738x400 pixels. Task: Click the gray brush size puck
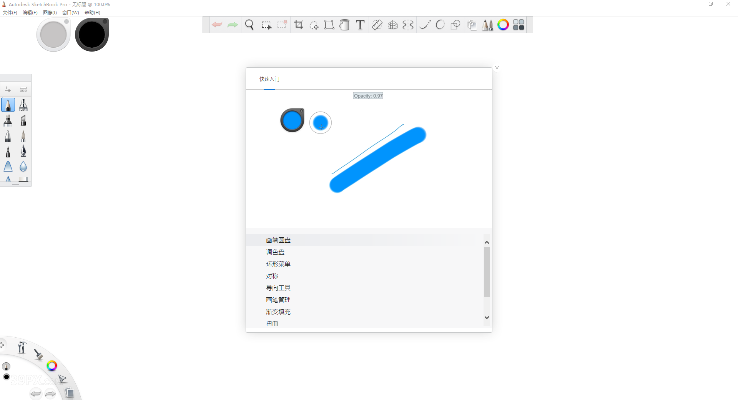click(x=53, y=35)
